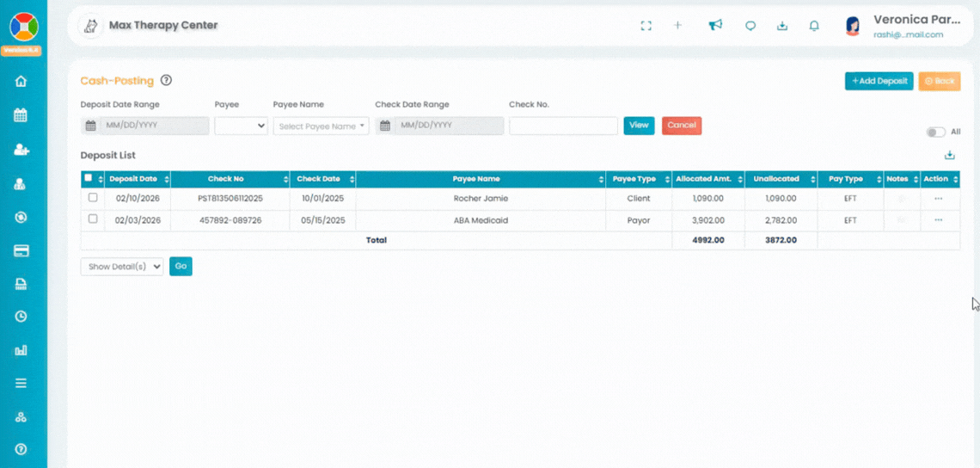Open action menu for Rocher Jamie row
This screenshot has width=980, height=468.
point(938,199)
